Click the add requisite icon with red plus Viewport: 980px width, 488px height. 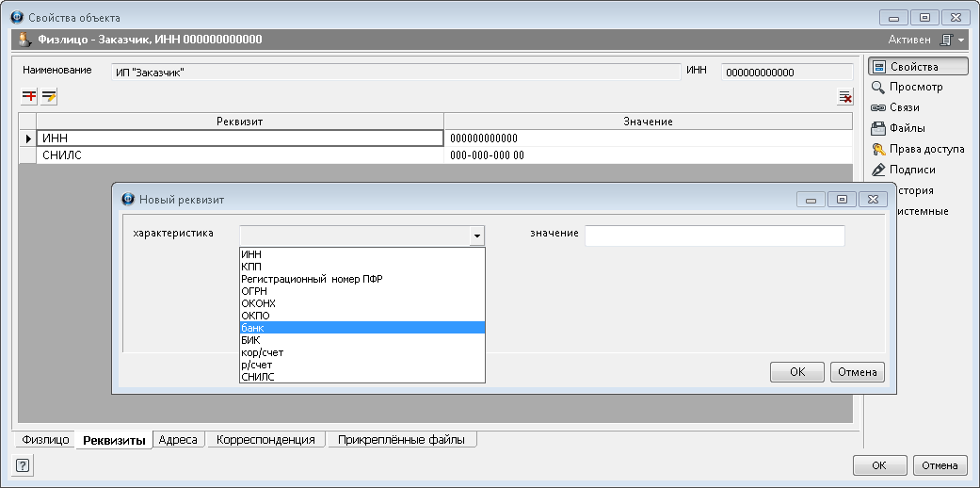click(29, 96)
